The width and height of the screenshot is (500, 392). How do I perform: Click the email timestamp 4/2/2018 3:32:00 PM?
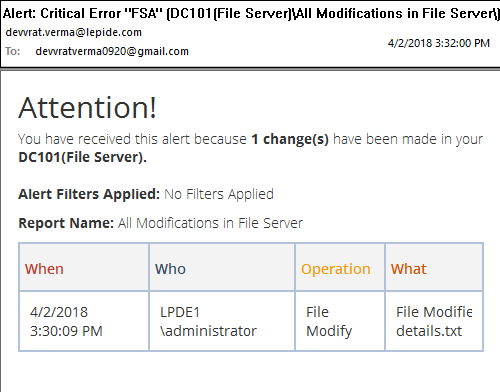click(x=439, y=43)
